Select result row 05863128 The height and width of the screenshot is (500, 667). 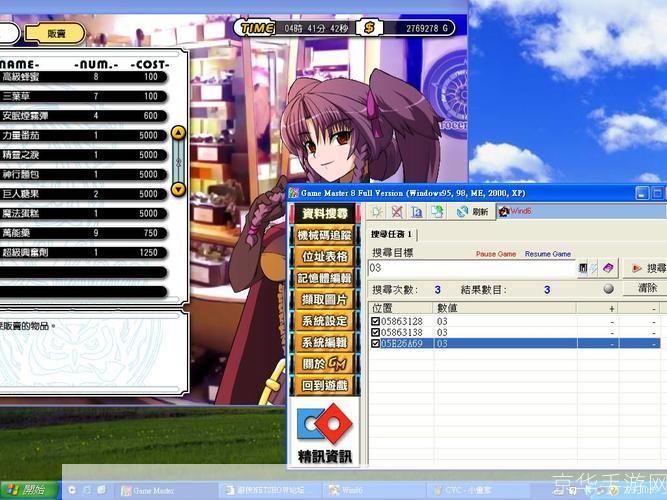point(515,321)
